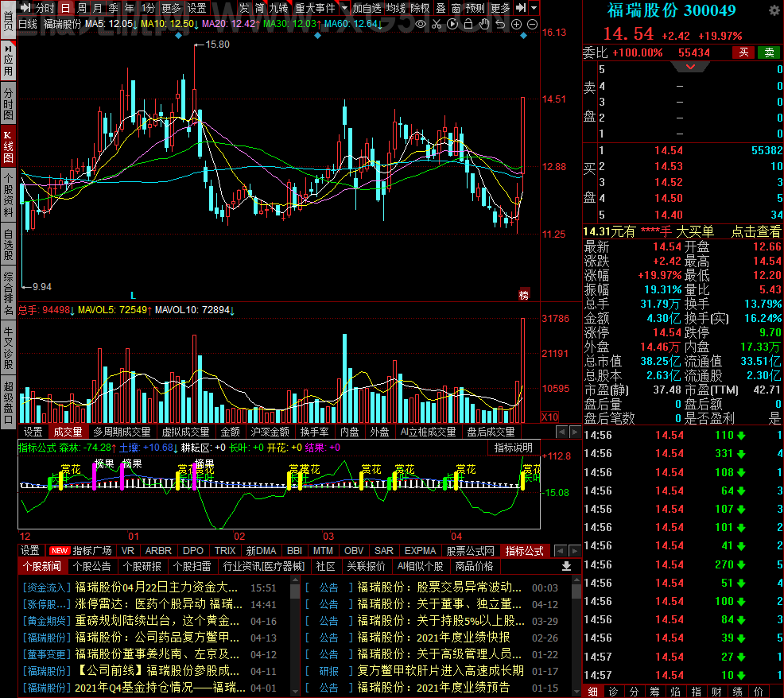
Task: Select the 1分 one-minute period
Action: 148,8
